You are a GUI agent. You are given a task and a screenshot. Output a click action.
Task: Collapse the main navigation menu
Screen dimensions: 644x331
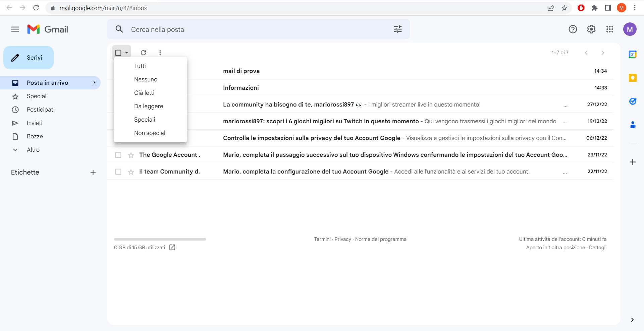(x=15, y=29)
